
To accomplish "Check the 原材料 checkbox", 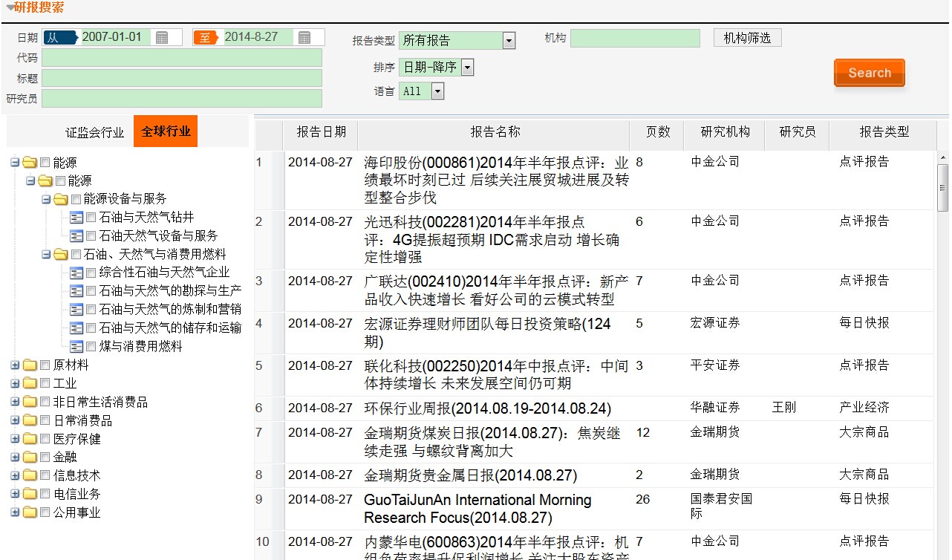I will pos(45,365).
